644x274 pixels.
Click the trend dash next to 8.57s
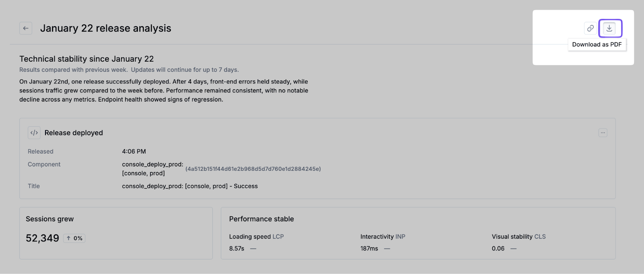point(253,249)
